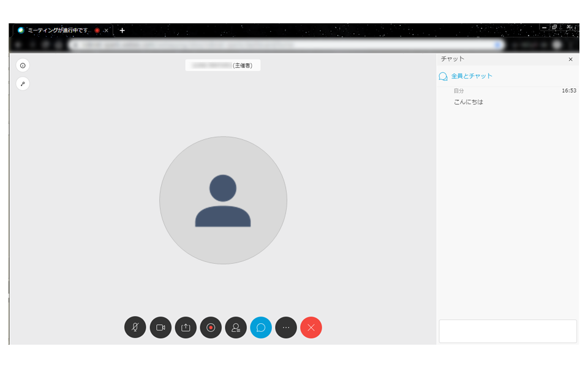Show the participants list panel

click(236, 328)
